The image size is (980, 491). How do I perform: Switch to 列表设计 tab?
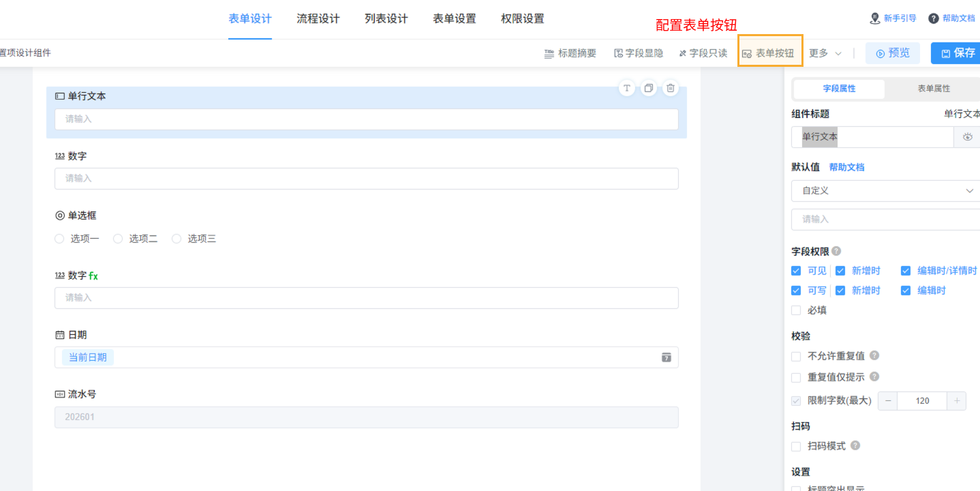pos(386,19)
